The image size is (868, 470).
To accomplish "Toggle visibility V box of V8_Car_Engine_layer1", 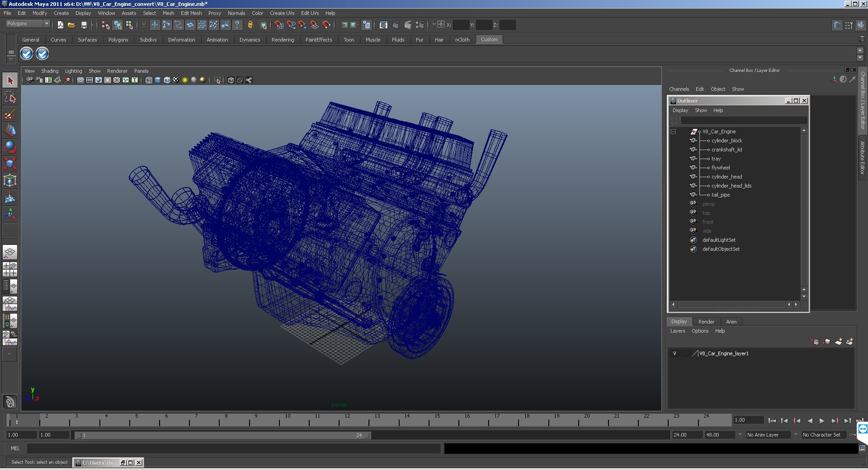I will (x=675, y=353).
